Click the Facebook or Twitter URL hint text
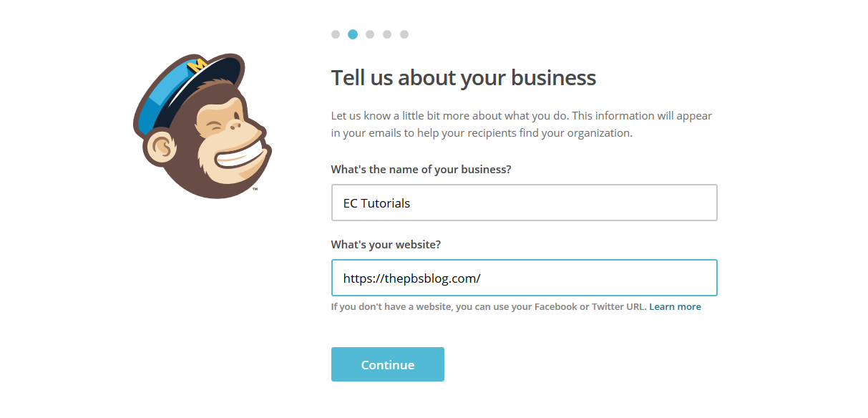The image size is (868, 418). (x=489, y=307)
